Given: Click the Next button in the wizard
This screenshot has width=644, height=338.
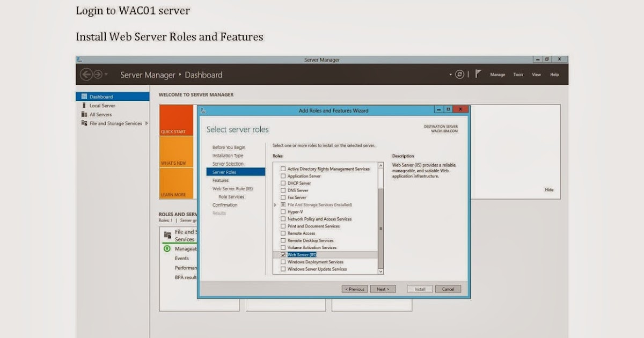Looking at the screenshot, I should point(383,289).
